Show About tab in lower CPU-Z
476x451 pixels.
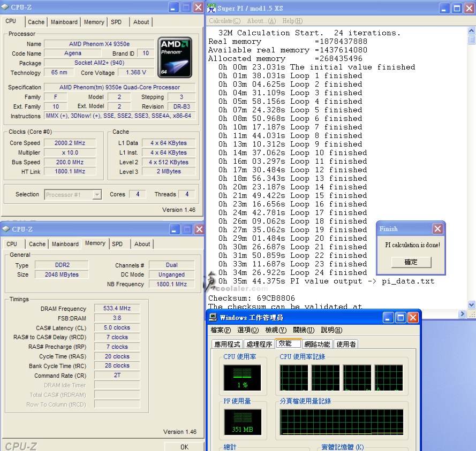click(142, 244)
